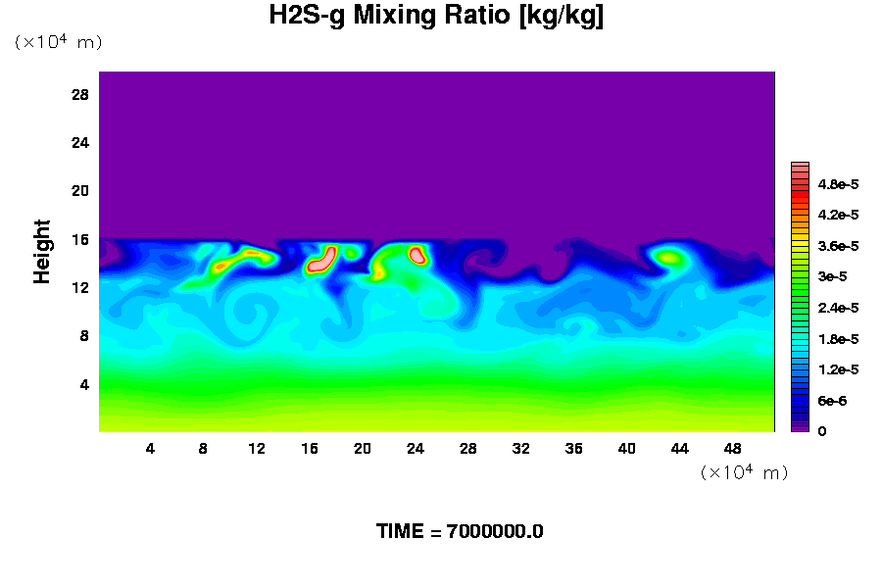The width and height of the screenshot is (882, 588).
Task: Click the yellow-green plume near x=44
Action: pos(669,258)
